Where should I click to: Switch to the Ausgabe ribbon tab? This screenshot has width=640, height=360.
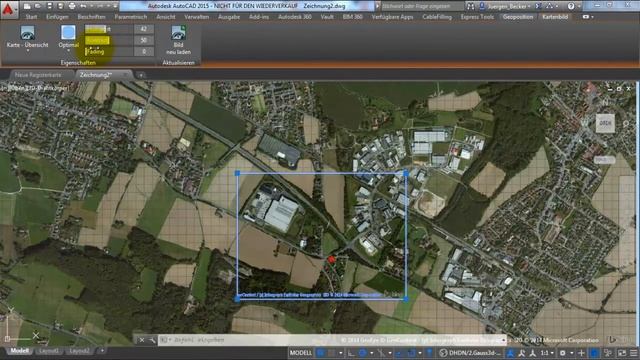coord(229,17)
